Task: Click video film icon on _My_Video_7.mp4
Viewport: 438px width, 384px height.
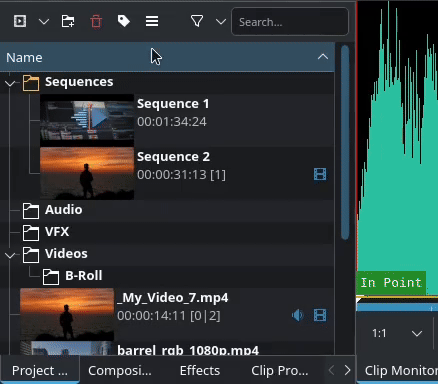Action: click(x=320, y=315)
